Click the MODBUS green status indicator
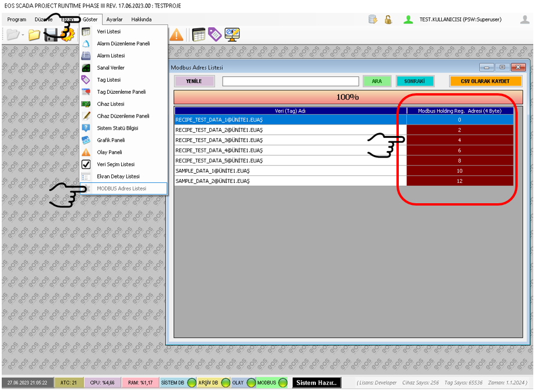Screen dimensions: 535x392 [x=283, y=383]
